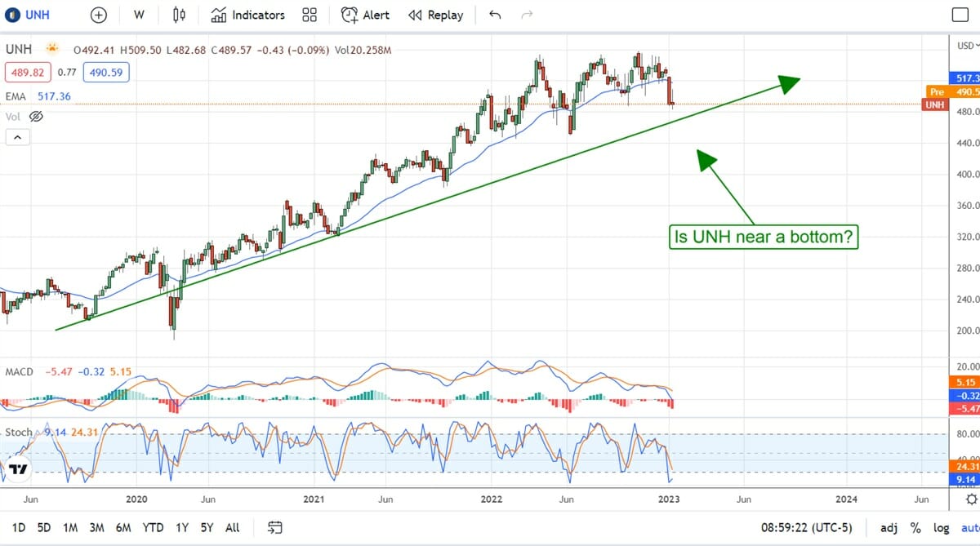Screen dimensions: 980x546
Task: Click the TradingView logo on the chart
Action: [x=18, y=469]
